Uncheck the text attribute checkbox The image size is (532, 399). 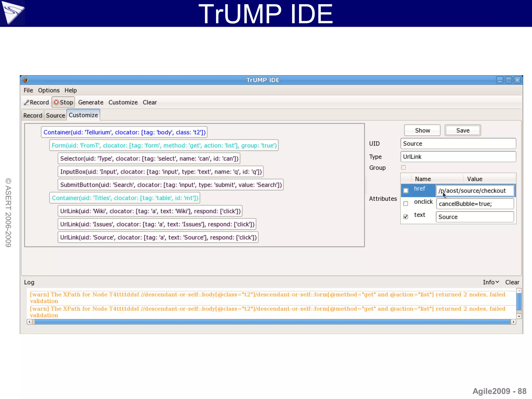click(x=406, y=217)
